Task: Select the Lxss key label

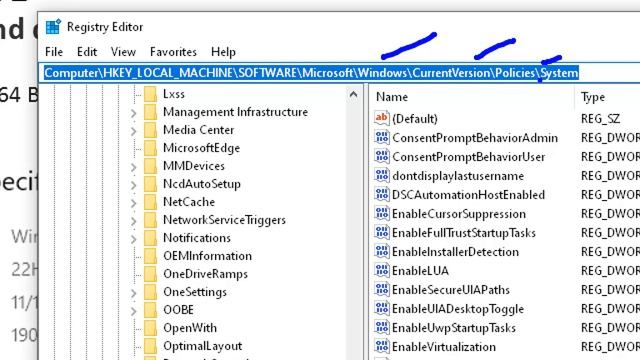Action: click(173, 94)
